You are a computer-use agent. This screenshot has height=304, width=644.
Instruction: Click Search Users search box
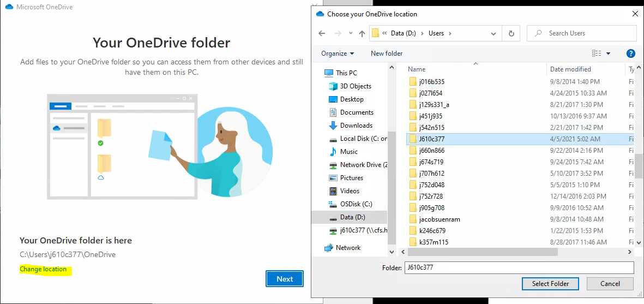582,33
